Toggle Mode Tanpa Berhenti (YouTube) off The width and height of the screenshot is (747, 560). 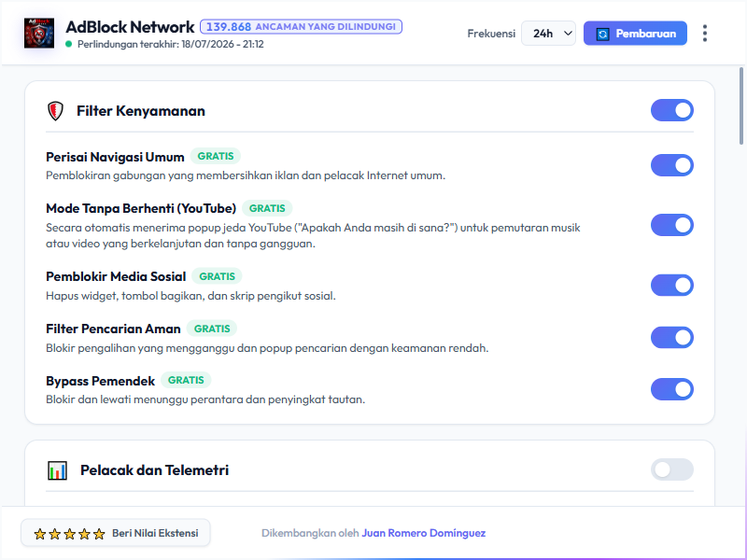coord(671,225)
